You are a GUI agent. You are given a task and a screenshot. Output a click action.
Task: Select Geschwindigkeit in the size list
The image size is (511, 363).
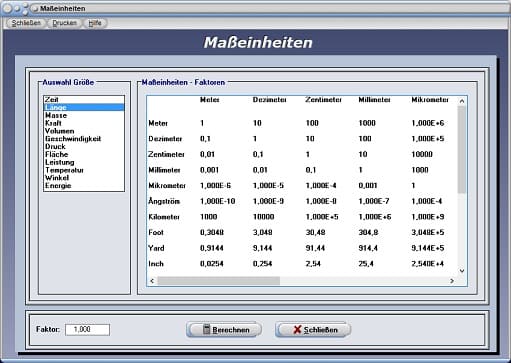[x=84, y=139]
